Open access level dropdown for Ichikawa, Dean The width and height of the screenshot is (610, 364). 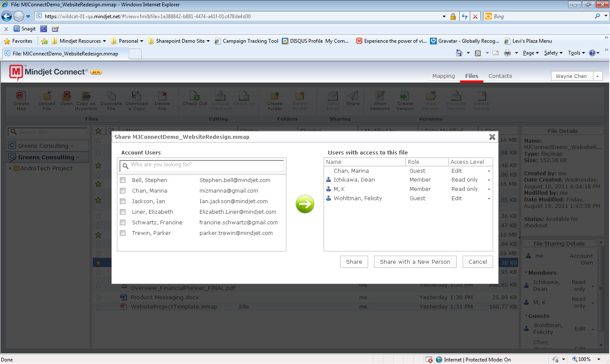point(489,180)
